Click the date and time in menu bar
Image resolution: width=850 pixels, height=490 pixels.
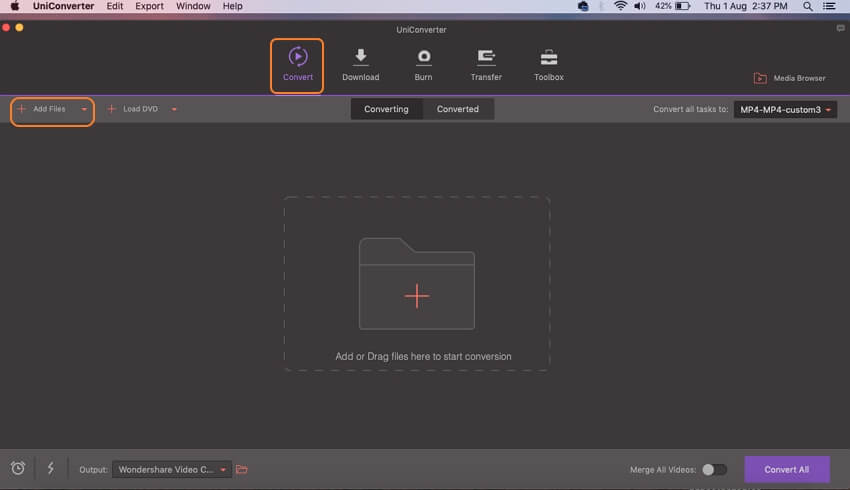746,6
